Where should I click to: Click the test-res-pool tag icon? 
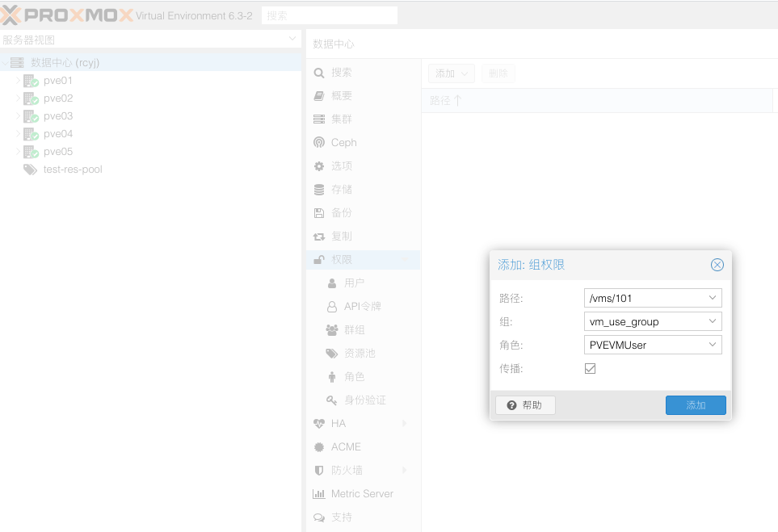pyautogui.click(x=30, y=170)
